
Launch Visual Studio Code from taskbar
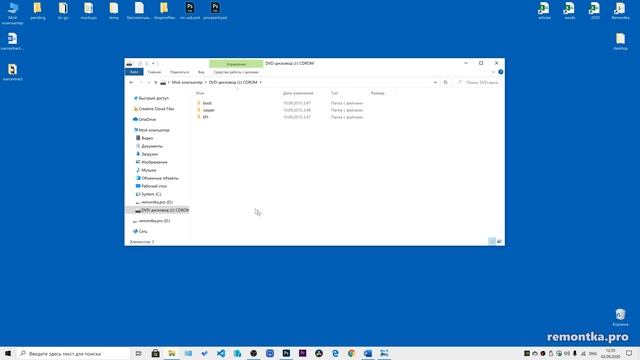pos(221,353)
